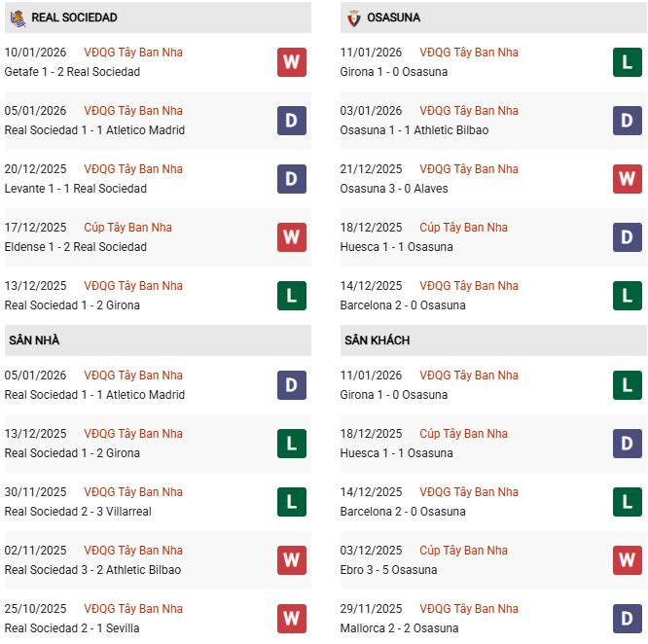
Task: Click the D badge for Mallorca match
Action: 627,619
